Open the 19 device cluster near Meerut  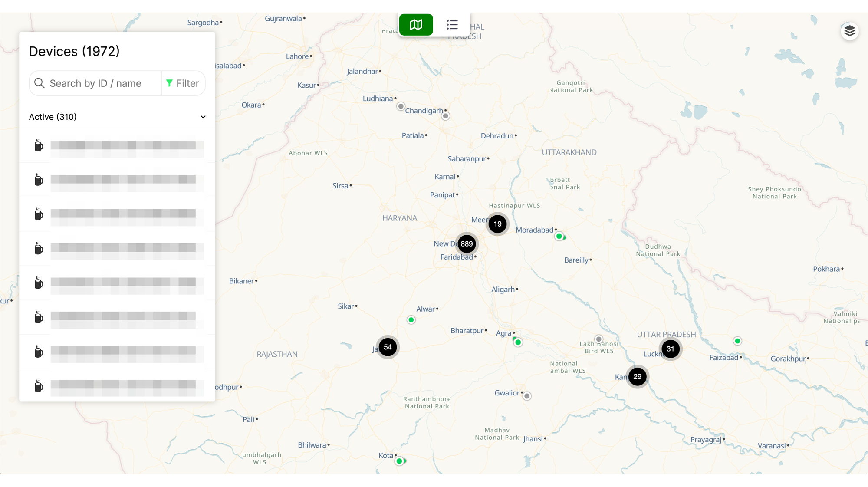[x=497, y=224]
